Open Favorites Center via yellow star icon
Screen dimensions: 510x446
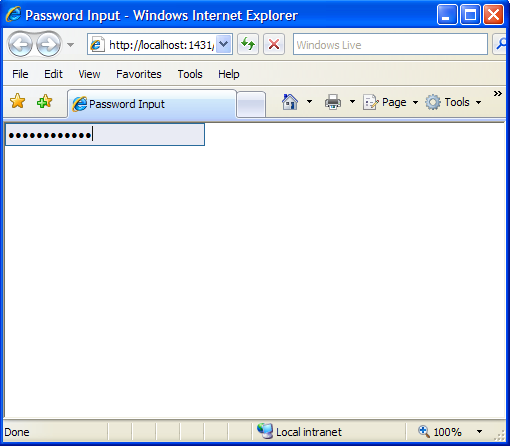(x=17, y=101)
